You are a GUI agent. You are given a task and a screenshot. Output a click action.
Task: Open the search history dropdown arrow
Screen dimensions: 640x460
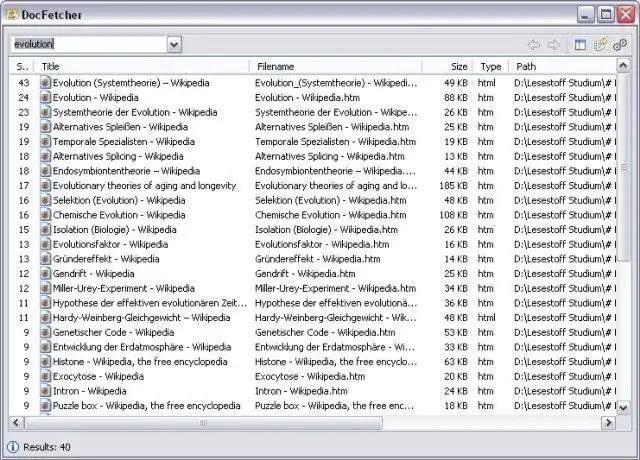[174, 44]
